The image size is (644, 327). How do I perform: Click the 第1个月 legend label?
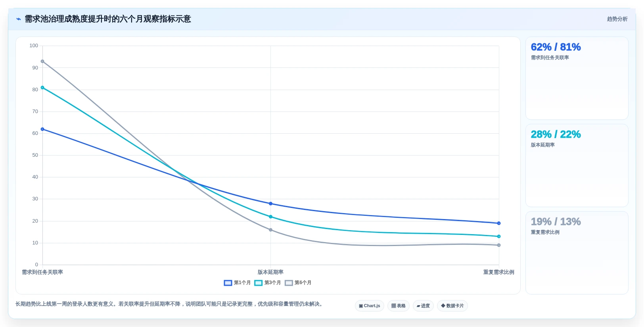[242, 283]
